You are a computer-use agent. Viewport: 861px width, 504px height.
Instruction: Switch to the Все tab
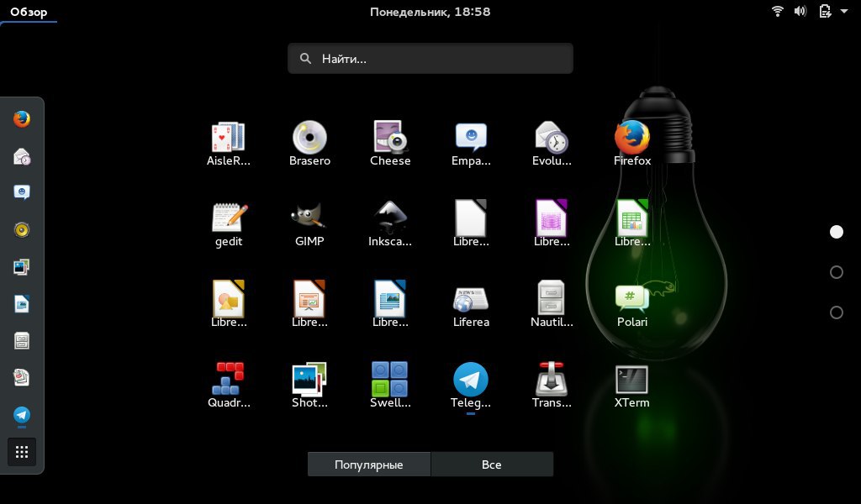click(492, 465)
